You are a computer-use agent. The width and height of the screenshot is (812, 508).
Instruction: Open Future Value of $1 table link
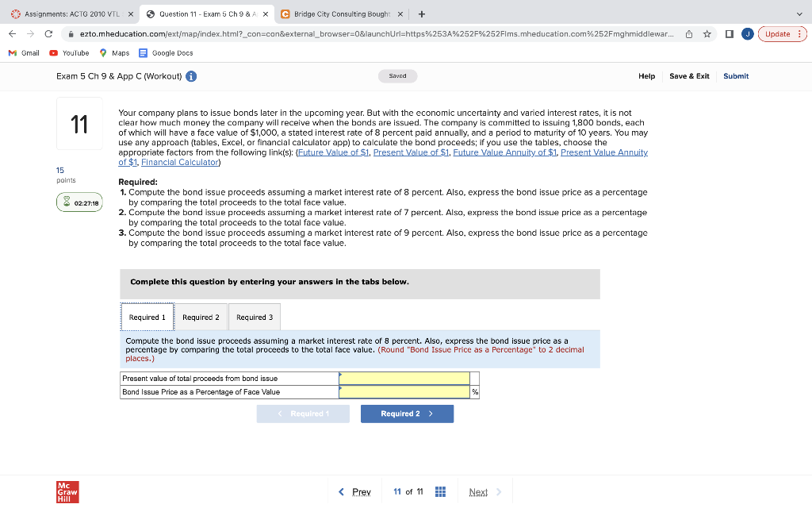334,152
